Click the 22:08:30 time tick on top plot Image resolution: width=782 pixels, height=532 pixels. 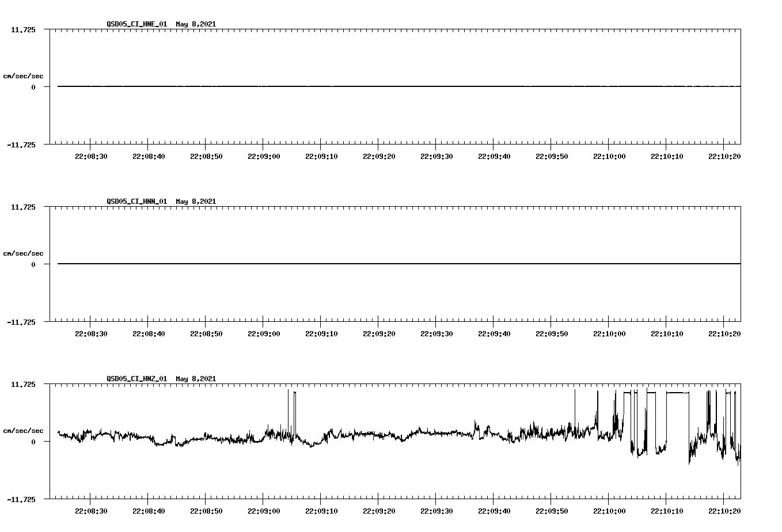tap(91, 154)
